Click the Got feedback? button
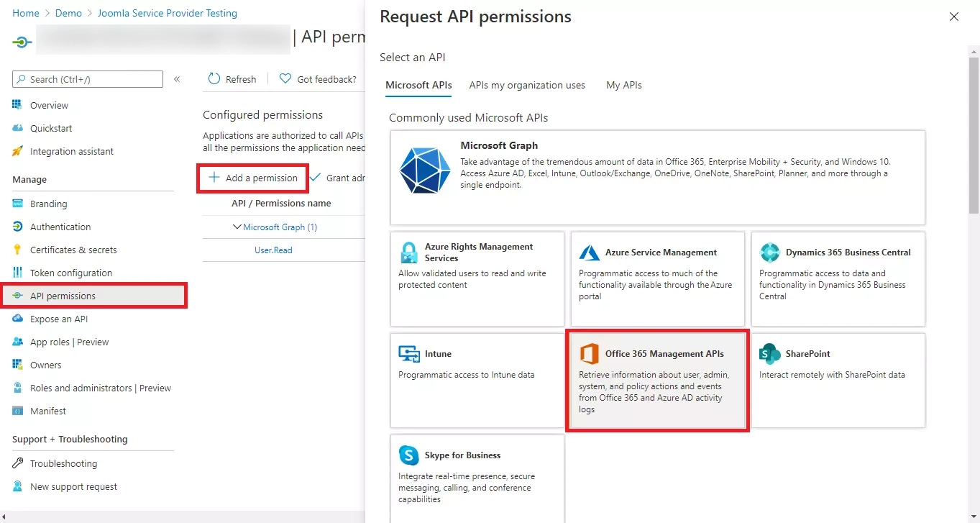Screen dimensions: 980x523 point(318,79)
